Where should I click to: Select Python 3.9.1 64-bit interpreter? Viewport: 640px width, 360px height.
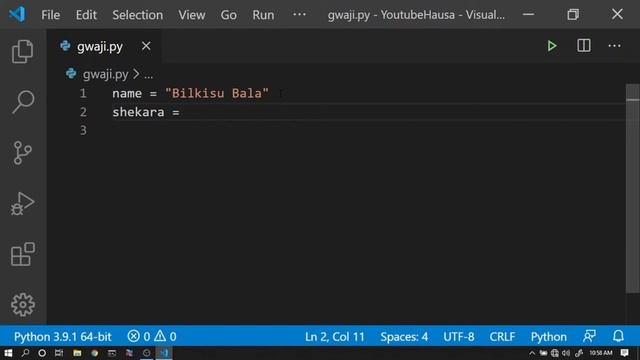(x=62, y=337)
